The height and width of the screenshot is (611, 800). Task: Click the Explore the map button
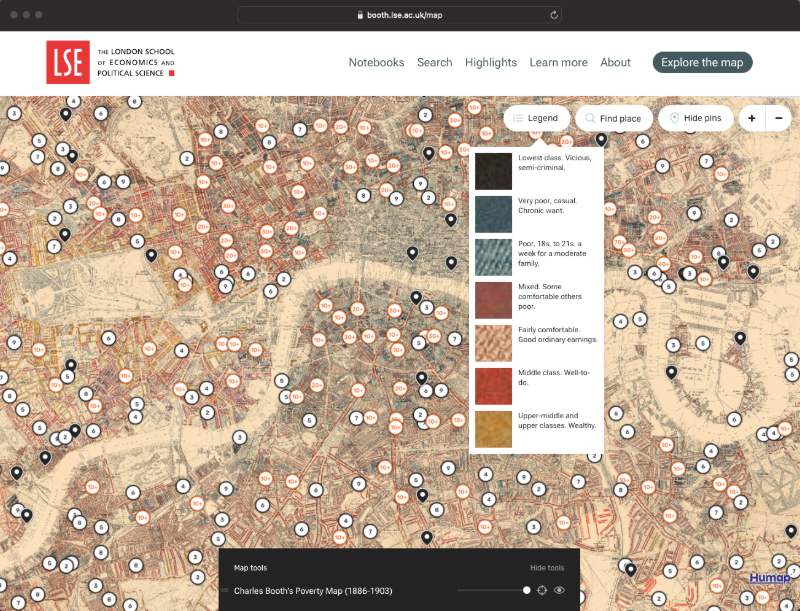pos(703,62)
